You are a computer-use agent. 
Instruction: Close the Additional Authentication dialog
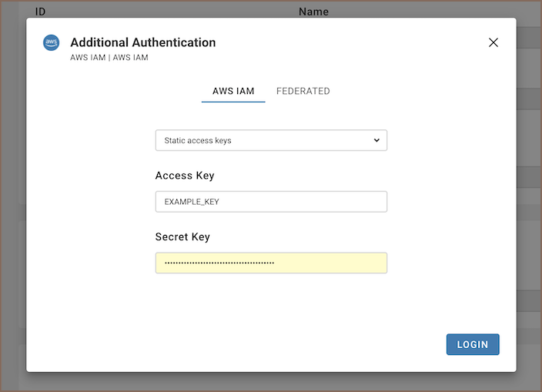click(x=493, y=42)
